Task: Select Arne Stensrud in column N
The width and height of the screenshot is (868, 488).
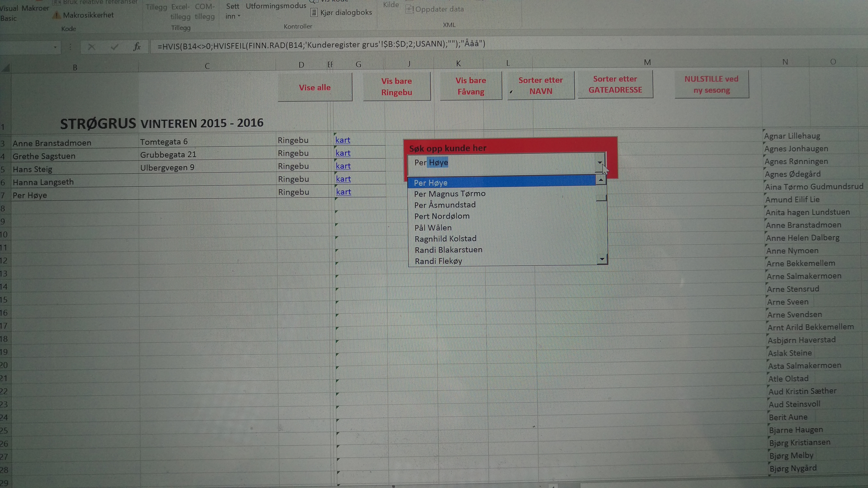Action: [793, 289]
